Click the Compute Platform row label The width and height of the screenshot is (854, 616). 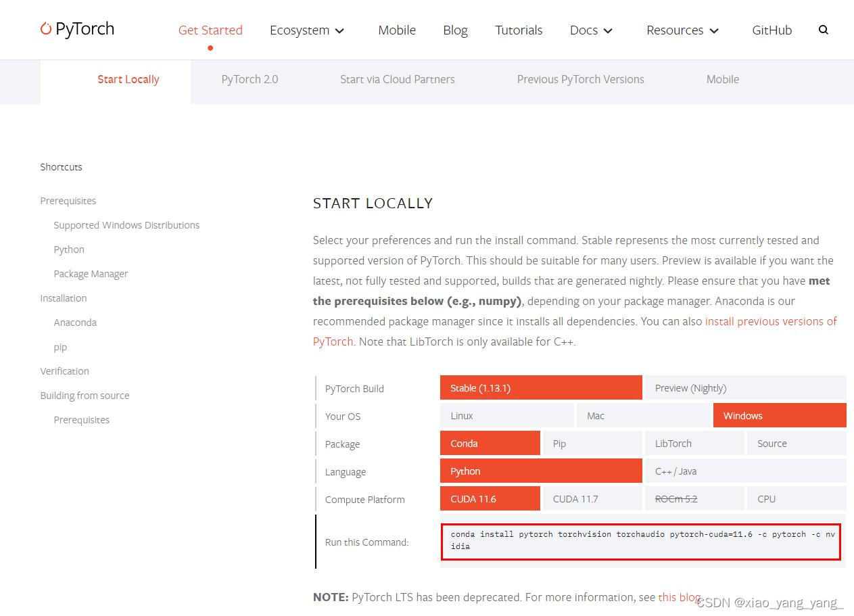tap(365, 500)
